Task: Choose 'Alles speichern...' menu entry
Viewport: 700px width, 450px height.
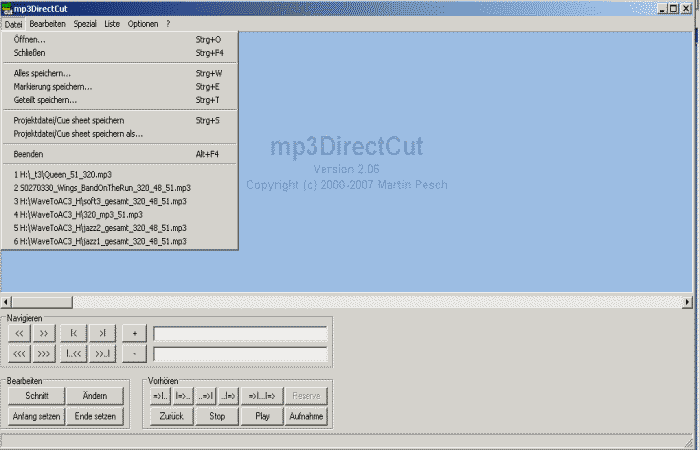Action: click(x=42, y=73)
